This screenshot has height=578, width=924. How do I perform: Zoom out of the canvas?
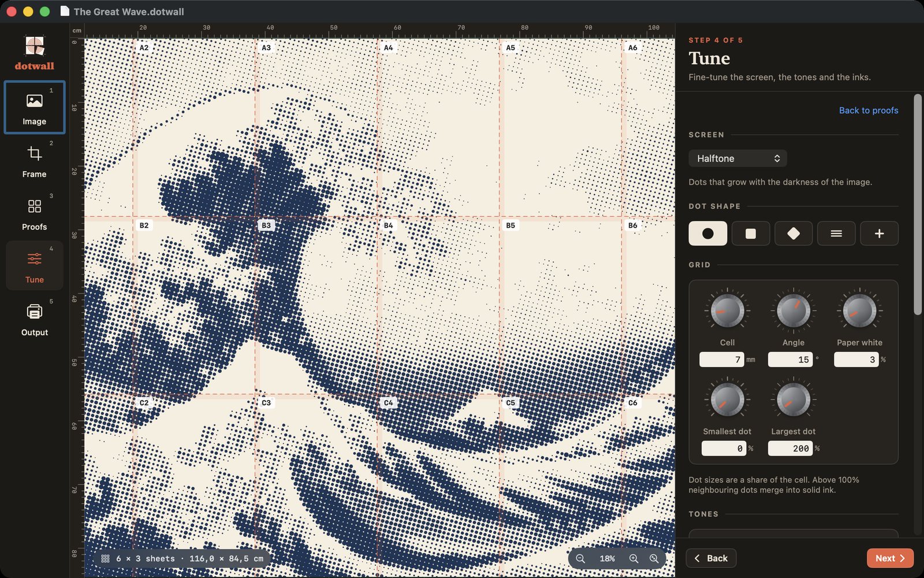tap(580, 559)
